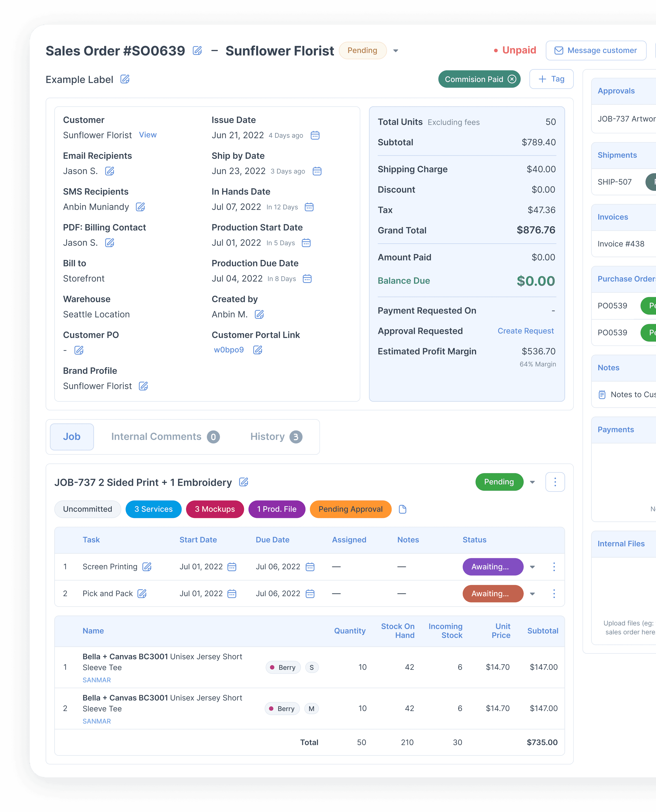The height and width of the screenshot is (812, 656).
Task: Remove the Commision Paid tag
Action: (x=512, y=79)
